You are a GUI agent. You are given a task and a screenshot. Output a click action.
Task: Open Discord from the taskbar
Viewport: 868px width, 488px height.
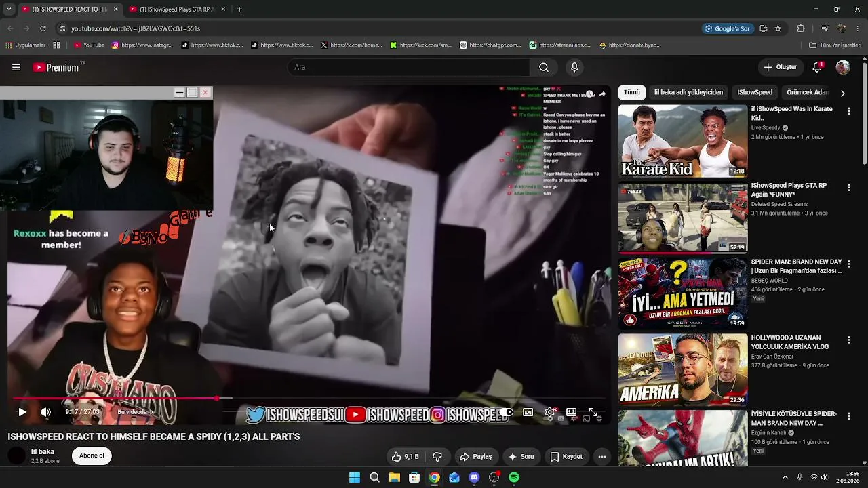[474, 477]
